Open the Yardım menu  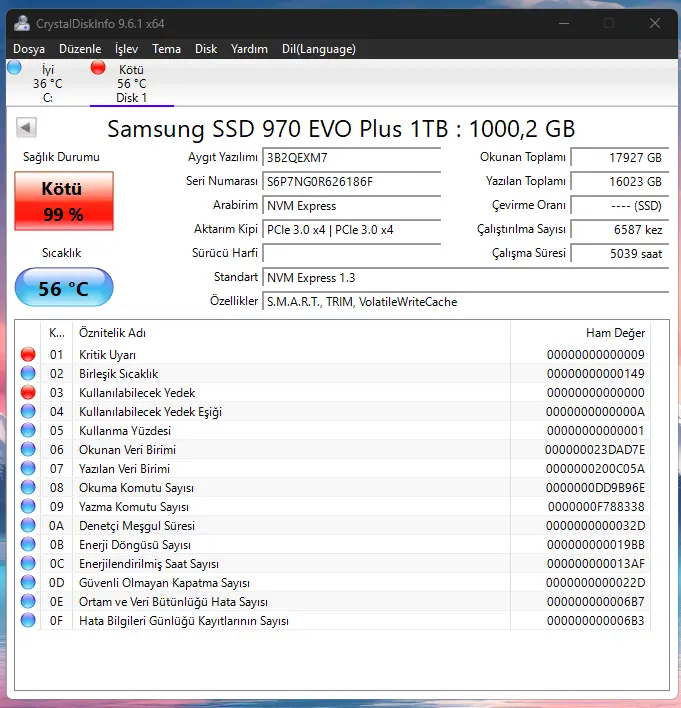pyautogui.click(x=249, y=49)
